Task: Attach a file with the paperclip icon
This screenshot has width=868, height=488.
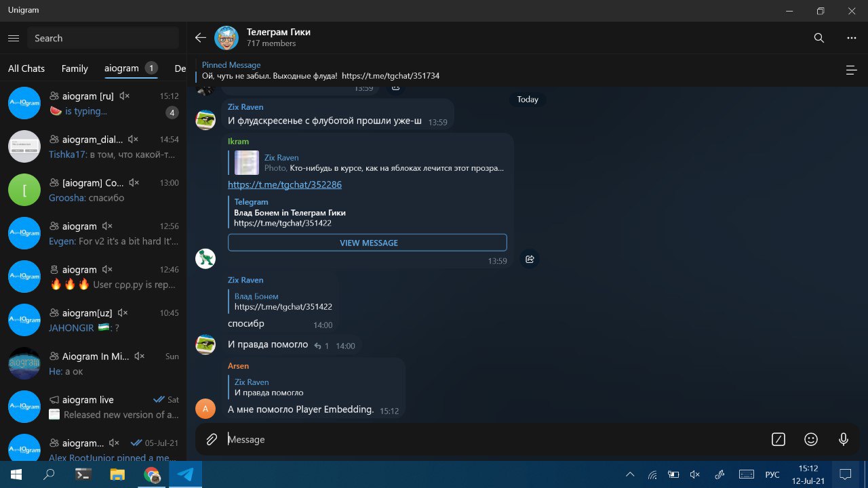Action: pos(212,439)
